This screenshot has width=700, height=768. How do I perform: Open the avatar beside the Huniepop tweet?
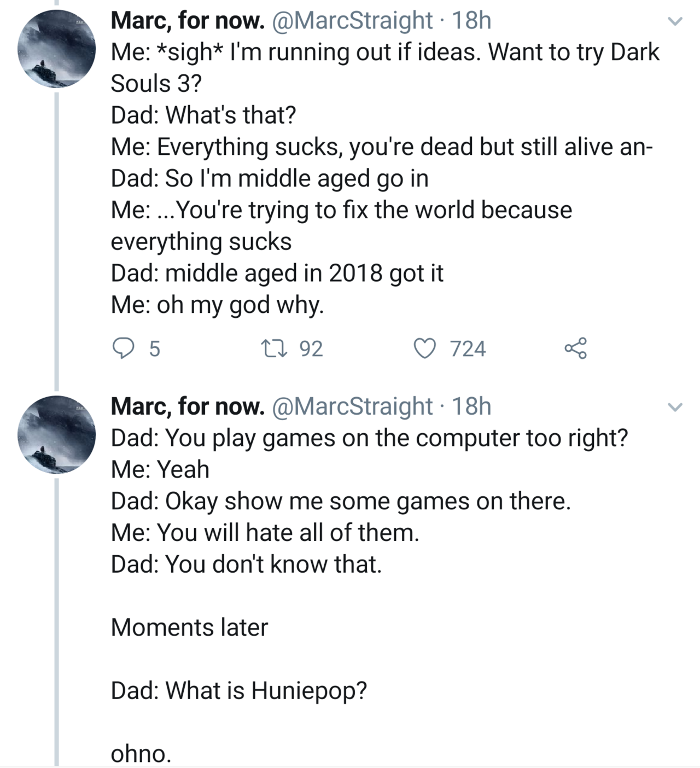[x=56, y=434]
